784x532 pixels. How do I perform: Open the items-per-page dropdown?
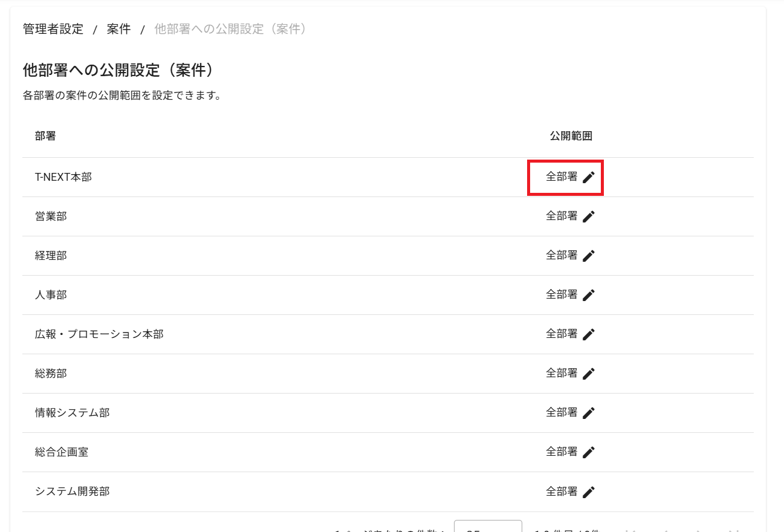pyautogui.click(x=487, y=527)
